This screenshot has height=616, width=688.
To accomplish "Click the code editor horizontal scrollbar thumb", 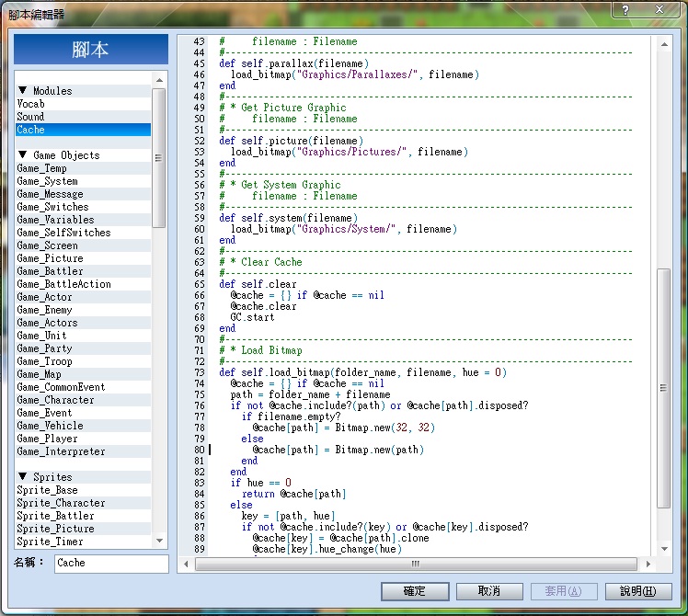I will (x=416, y=565).
